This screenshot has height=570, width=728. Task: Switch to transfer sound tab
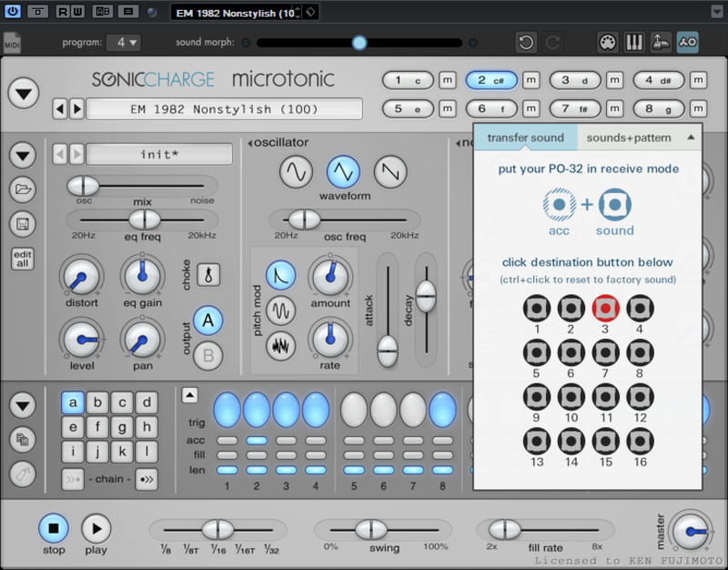pos(525,137)
